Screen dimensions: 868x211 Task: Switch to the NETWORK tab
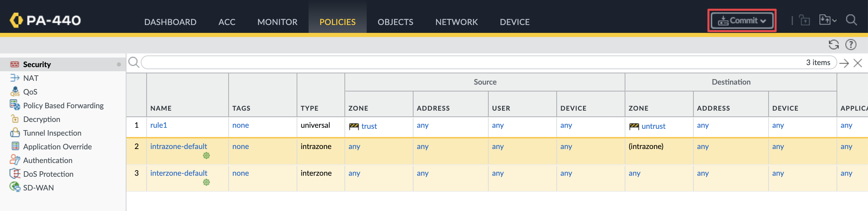pyautogui.click(x=457, y=22)
